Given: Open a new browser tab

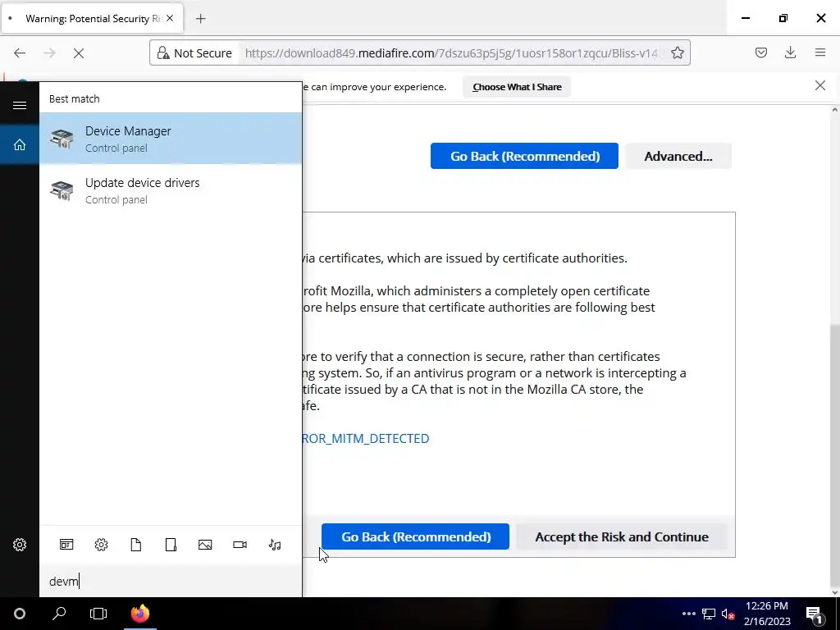Looking at the screenshot, I should [x=200, y=19].
